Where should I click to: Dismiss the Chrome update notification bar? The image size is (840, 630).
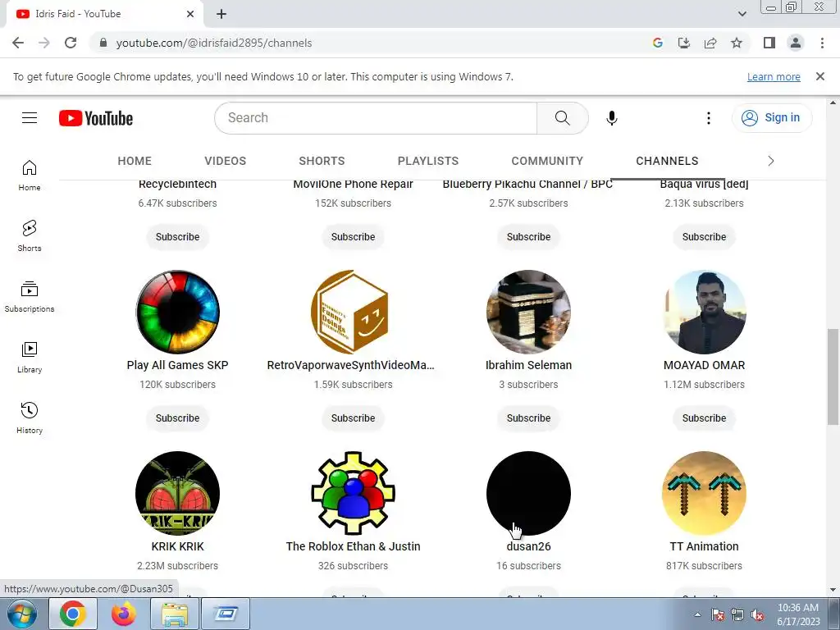pyautogui.click(x=819, y=76)
